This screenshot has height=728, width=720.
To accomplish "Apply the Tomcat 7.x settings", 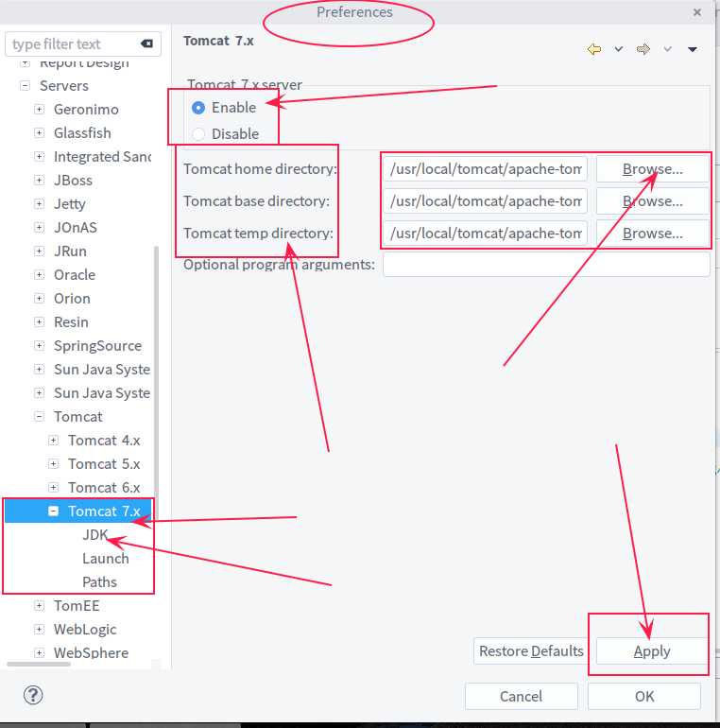I will (x=652, y=650).
